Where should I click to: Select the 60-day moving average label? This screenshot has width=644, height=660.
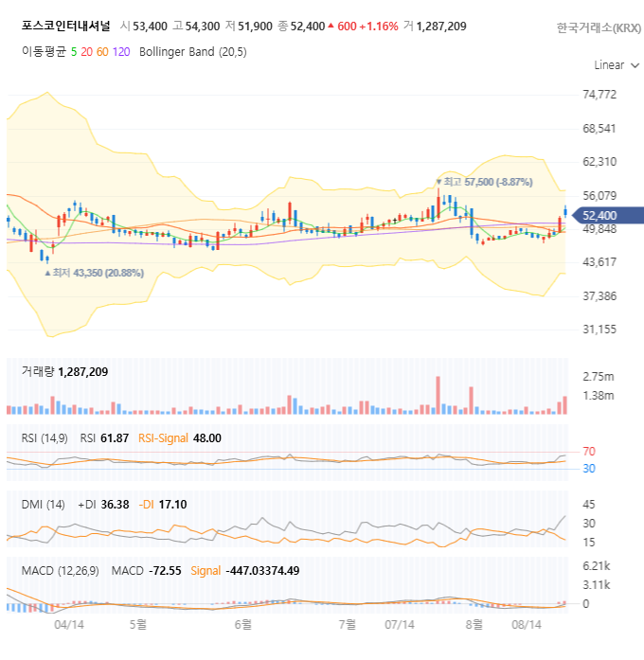tap(102, 52)
